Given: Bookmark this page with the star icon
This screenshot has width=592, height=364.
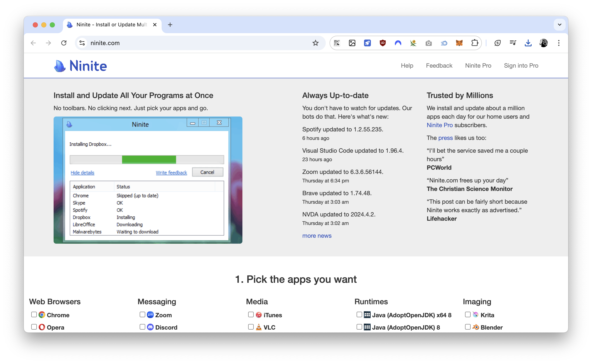Looking at the screenshot, I should point(315,43).
